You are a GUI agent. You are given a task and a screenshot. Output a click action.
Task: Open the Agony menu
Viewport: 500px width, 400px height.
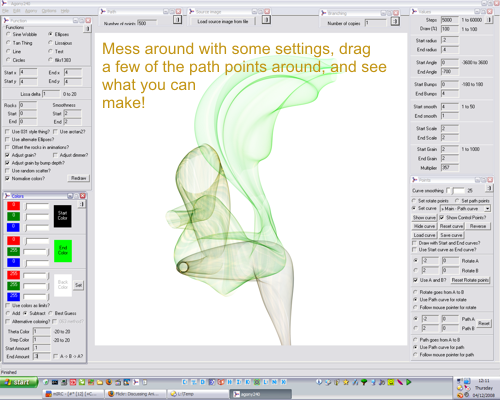pos(31,11)
